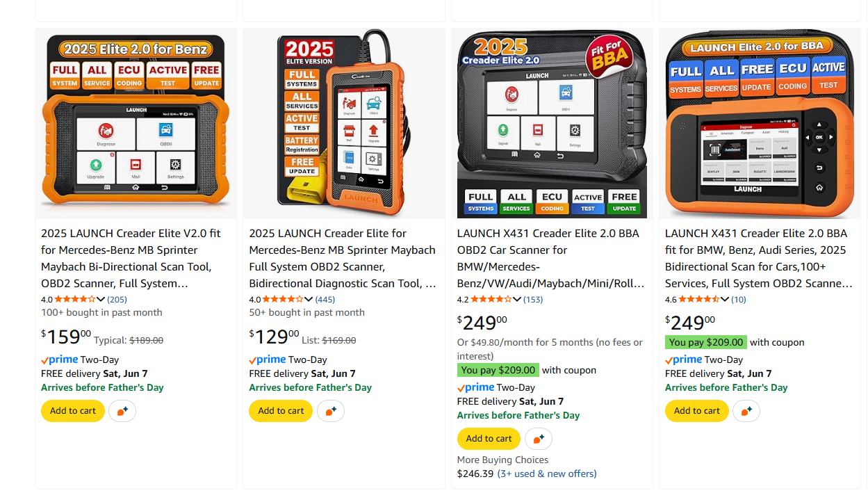Click the star rating icons of the 4.6 (10) product
The height and width of the screenshot is (493, 868).
699,300
